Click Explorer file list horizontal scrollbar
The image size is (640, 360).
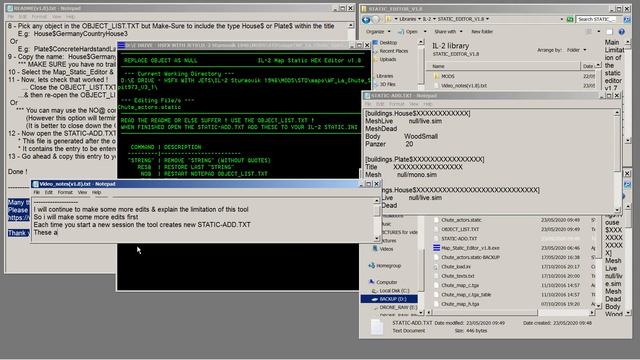pos(510,313)
